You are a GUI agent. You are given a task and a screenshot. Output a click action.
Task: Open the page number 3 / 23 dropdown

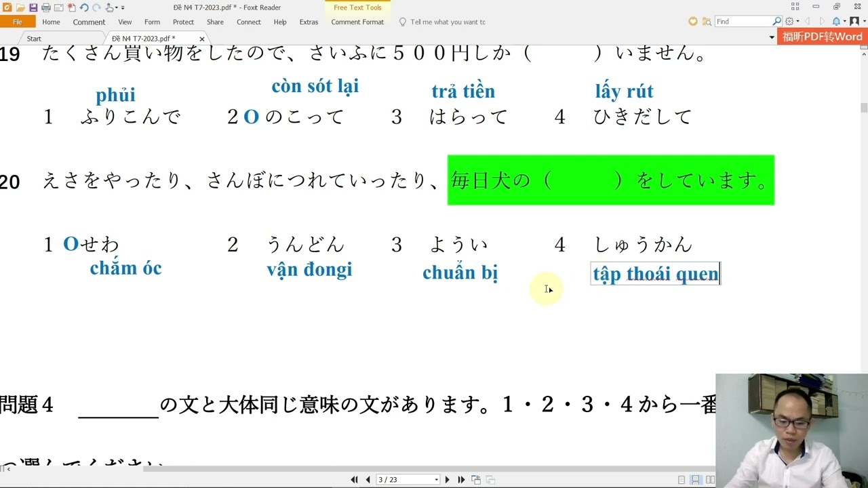[x=436, y=480]
